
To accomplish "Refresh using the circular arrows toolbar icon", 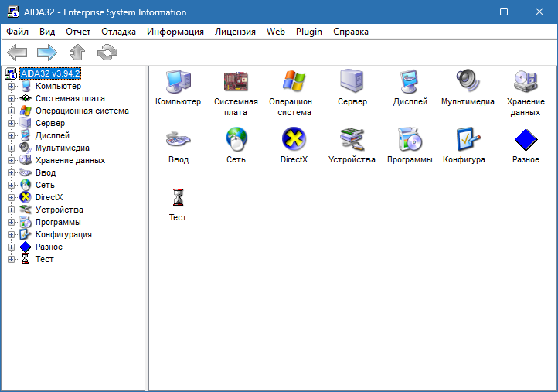I will [107, 53].
